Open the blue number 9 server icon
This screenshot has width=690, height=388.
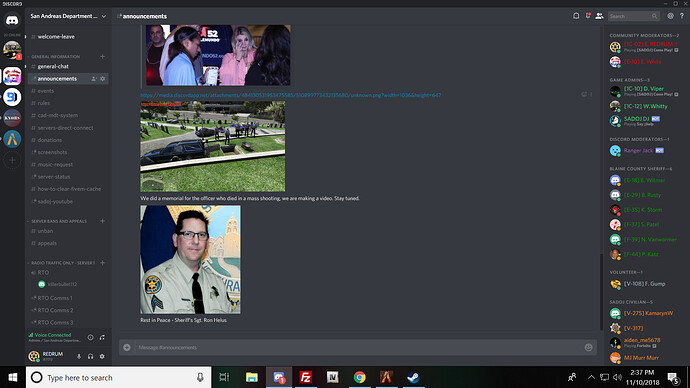pyautogui.click(x=12, y=97)
